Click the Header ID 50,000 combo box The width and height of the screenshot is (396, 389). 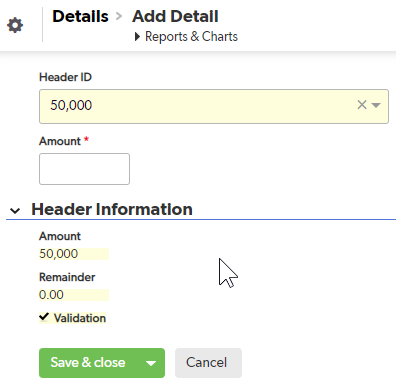[x=214, y=106]
